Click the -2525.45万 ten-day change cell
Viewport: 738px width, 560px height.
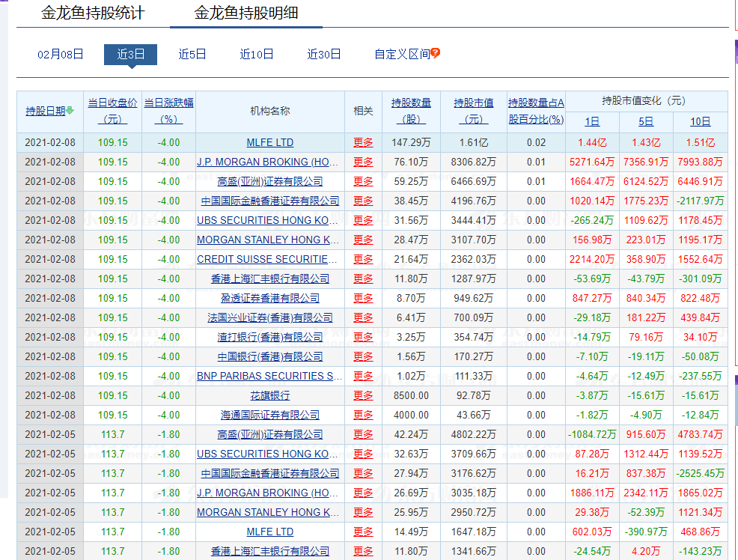tap(701, 473)
